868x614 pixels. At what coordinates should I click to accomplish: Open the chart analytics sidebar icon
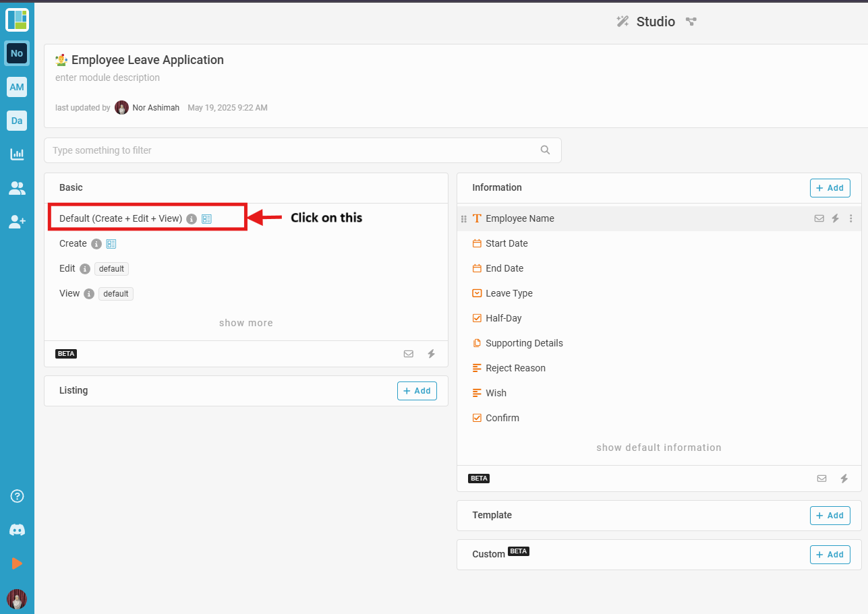[17, 154]
